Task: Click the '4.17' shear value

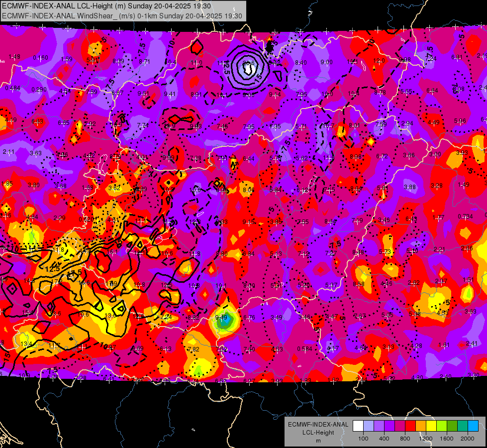Action: coord(333,348)
